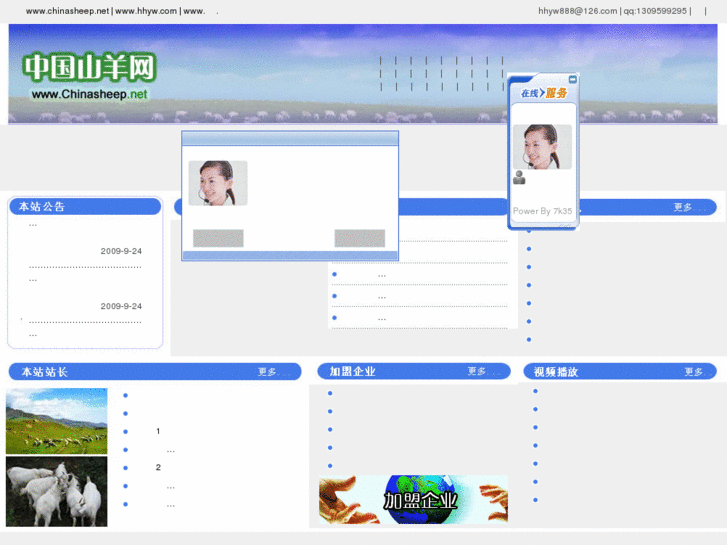Click the grassland pasture photo
727x545 pixels.
(x=57, y=421)
